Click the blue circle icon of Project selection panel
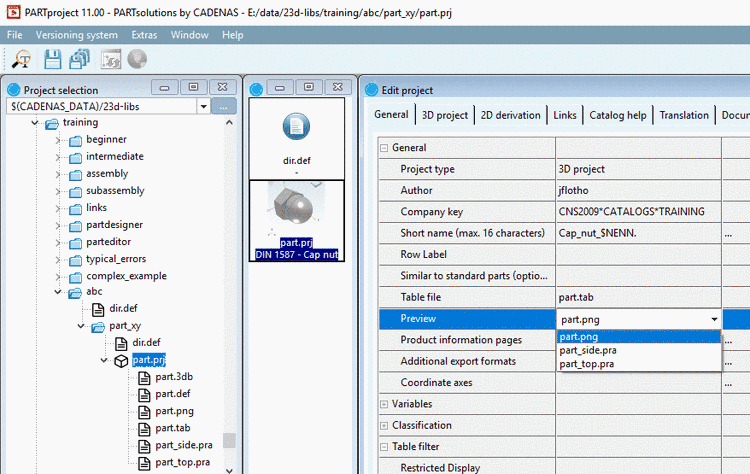Image resolution: width=750 pixels, height=474 pixels. (x=14, y=89)
